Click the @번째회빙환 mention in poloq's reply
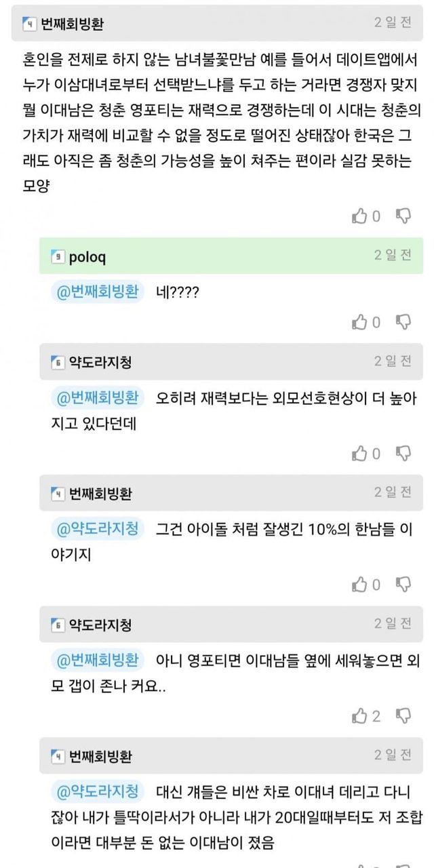This screenshot has height=868, width=434. 98,292
